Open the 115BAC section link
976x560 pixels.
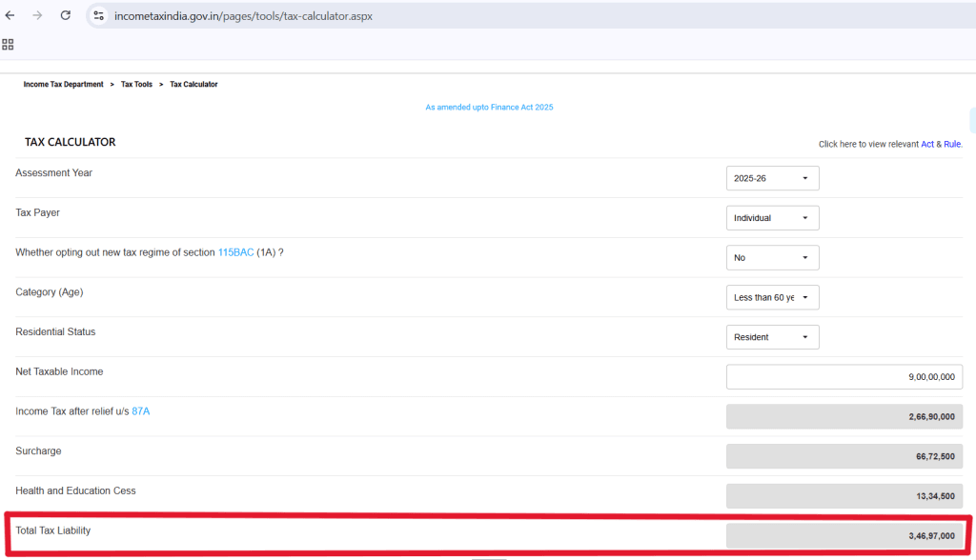pos(236,252)
